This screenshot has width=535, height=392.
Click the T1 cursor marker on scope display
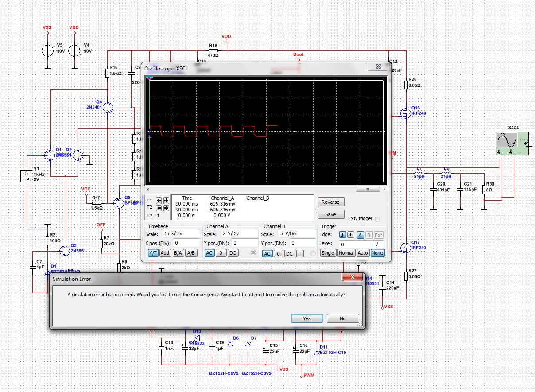149,78
